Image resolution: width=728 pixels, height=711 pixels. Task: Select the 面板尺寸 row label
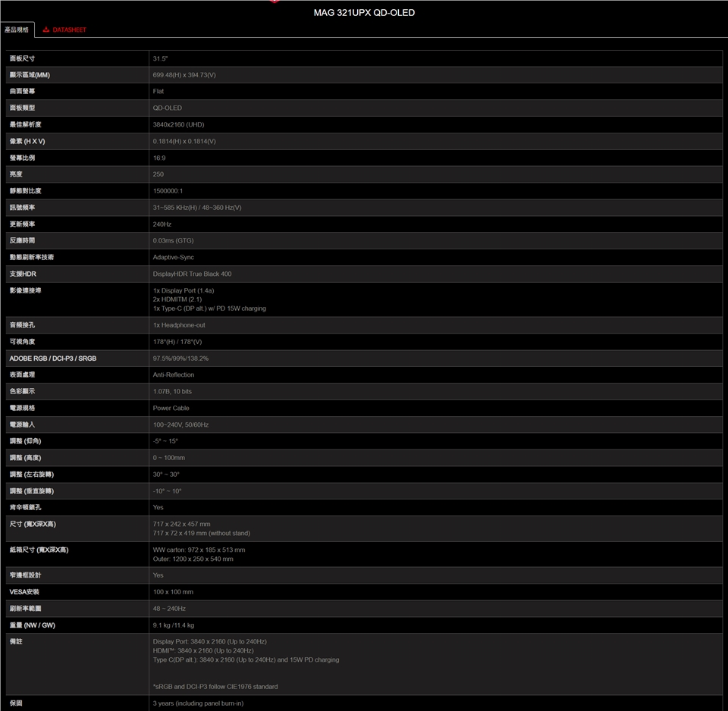(22, 58)
